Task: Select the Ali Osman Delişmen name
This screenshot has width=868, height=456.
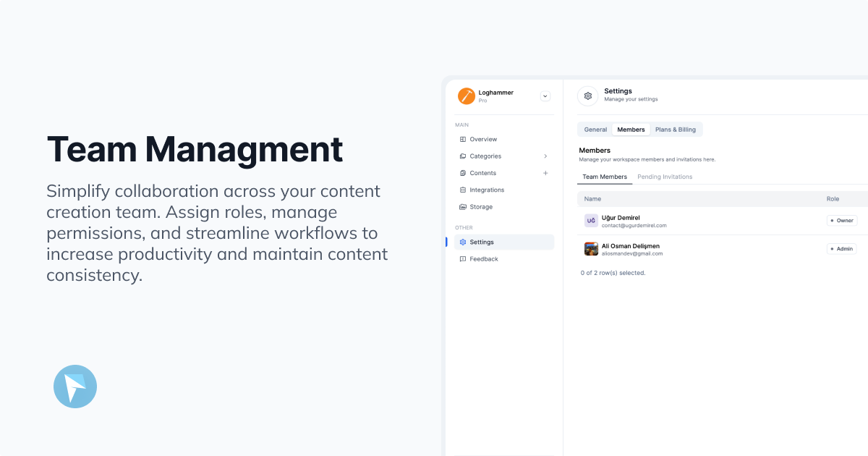Action: (x=631, y=246)
